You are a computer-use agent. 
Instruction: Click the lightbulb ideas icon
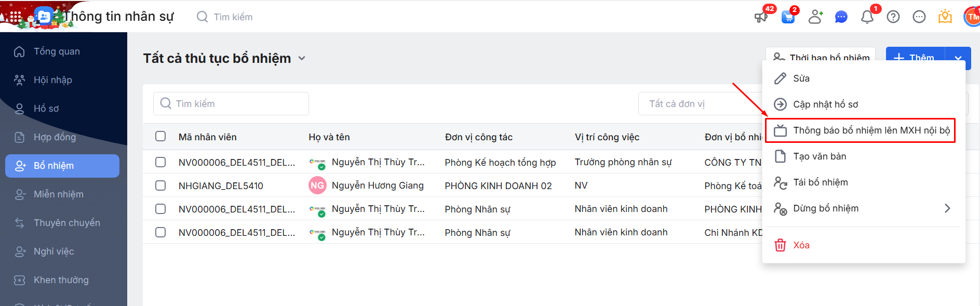coord(945,17)
